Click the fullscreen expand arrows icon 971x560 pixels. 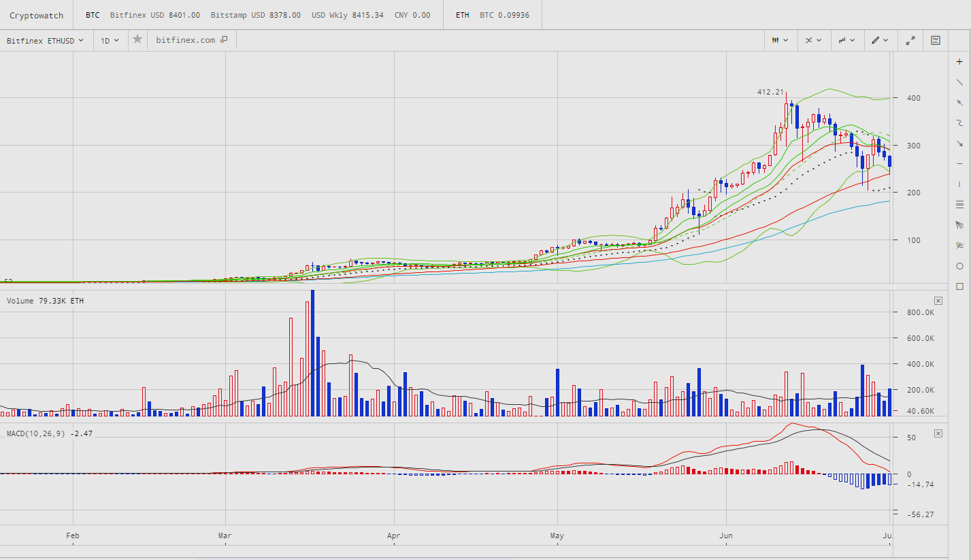click(x=910, y=40)
